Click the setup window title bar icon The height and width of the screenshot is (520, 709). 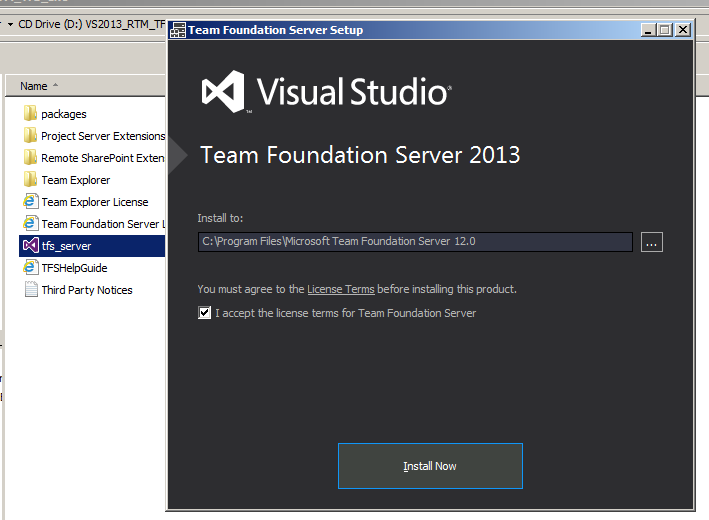[178, 30]
